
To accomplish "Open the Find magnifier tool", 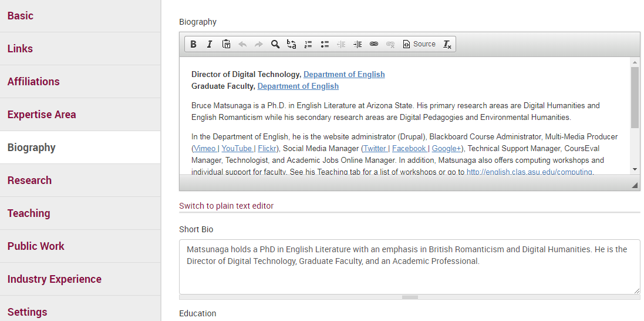I will tap(275, 44).
